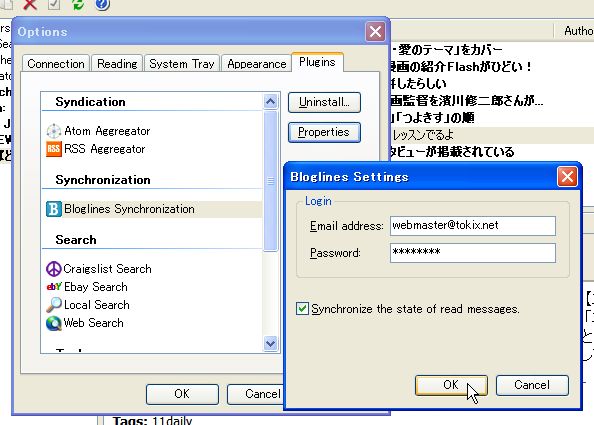This screenshot has height=425, width=594.
Task: Click the Web Search globe icon
Action: [54, 323]
